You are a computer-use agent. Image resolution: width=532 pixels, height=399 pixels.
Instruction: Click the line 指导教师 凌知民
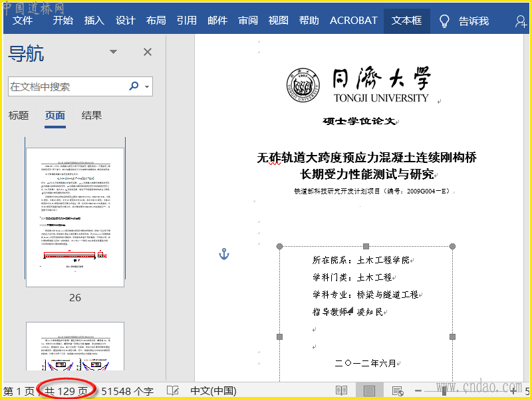click(x=347, y=311)
